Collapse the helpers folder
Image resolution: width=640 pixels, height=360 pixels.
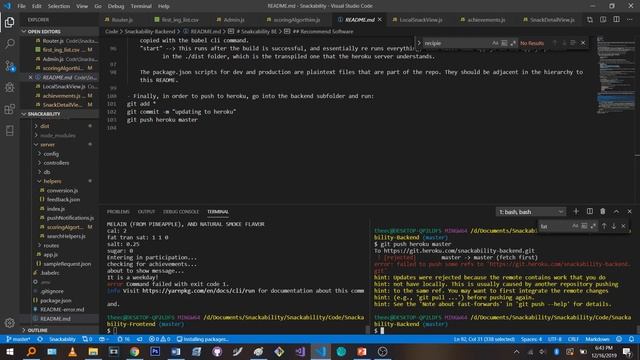[x=52, y=181]
